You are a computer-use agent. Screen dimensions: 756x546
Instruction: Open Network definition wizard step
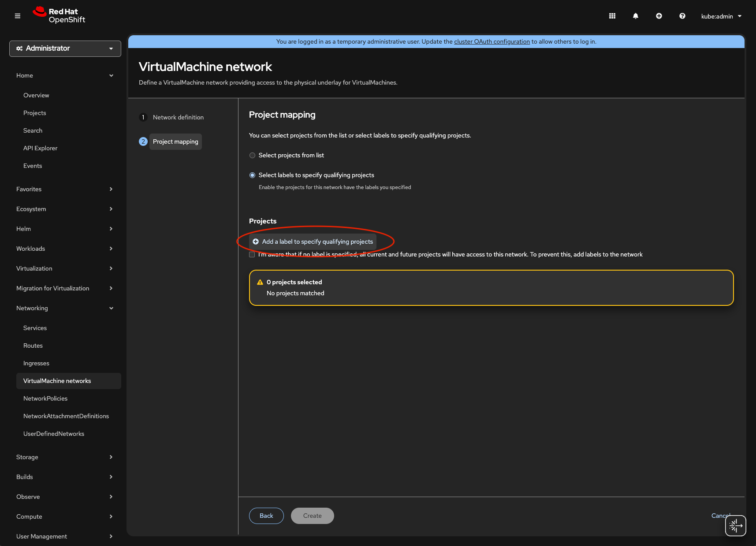pyautogui.click(x=178, y=117)
